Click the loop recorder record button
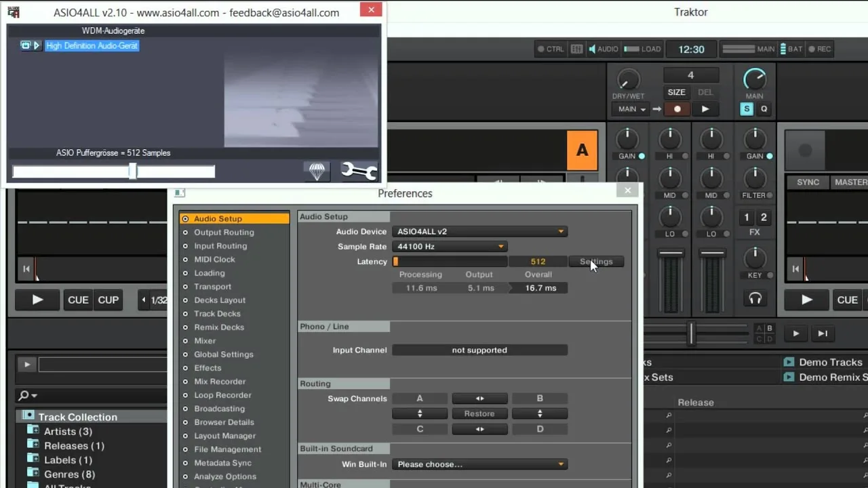 (x=677, y=109)
